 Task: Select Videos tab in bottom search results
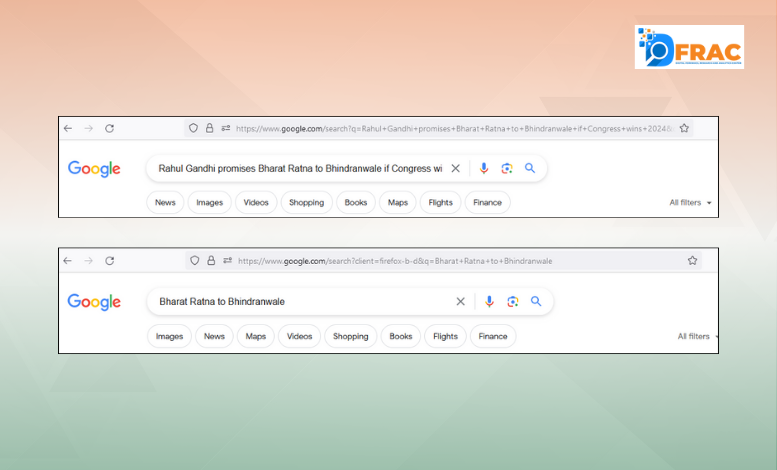(299, 336)
